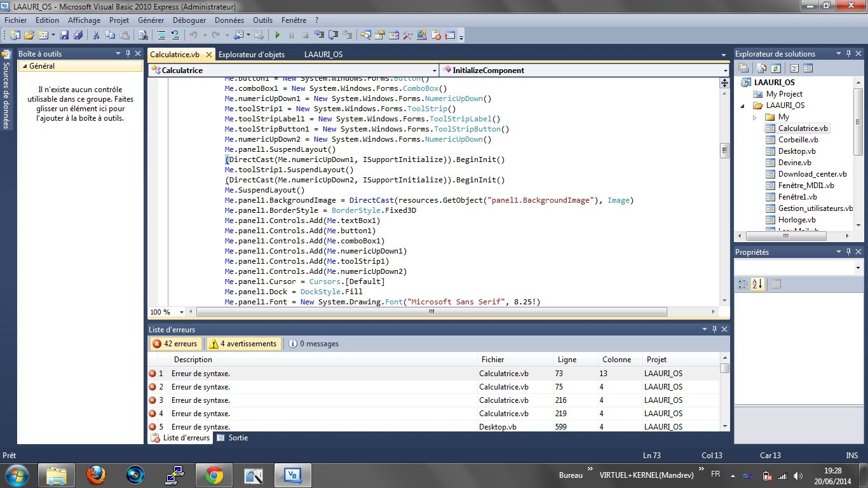Toggle the 42 erreurs filter button
The image size is (868, 488).
(x=175, y=344)
